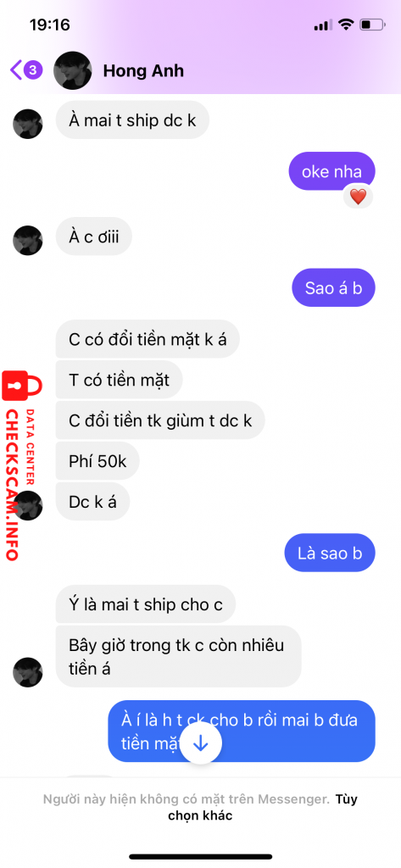This screenshot has width=401, height=868.
Task: Tap the scroll-to-bottom down arrow button
Action: 200,743
